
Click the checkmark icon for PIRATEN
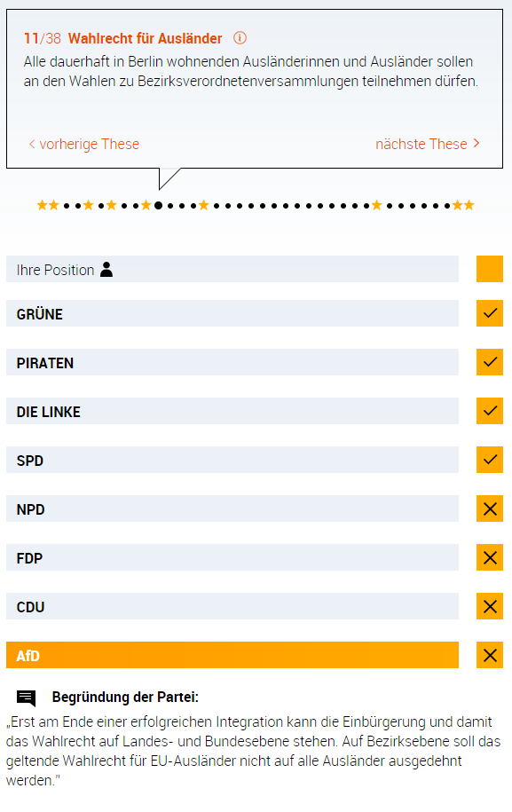click(x=490, y=362)
